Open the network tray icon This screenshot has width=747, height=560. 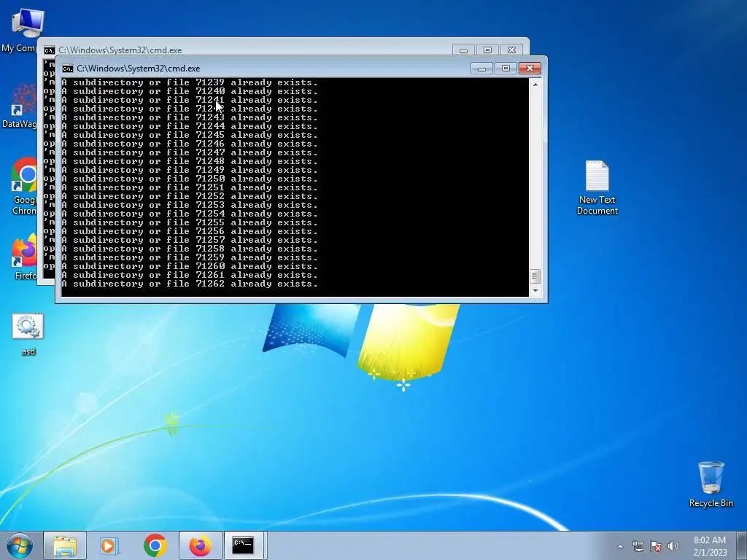[x=638, y=546]
